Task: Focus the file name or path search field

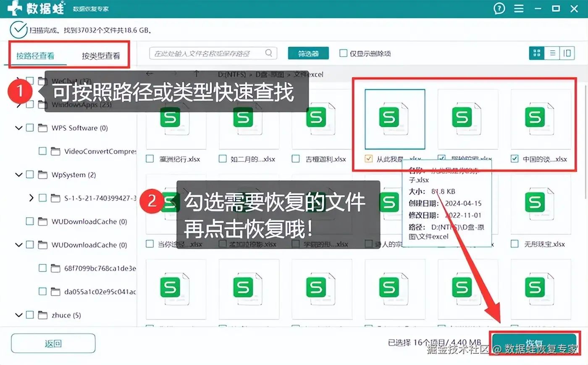Action: pyautogui.click(x=213, y=53)
